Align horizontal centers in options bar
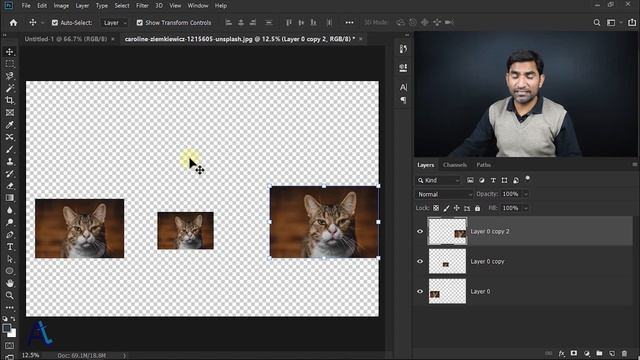 [241, 23]
